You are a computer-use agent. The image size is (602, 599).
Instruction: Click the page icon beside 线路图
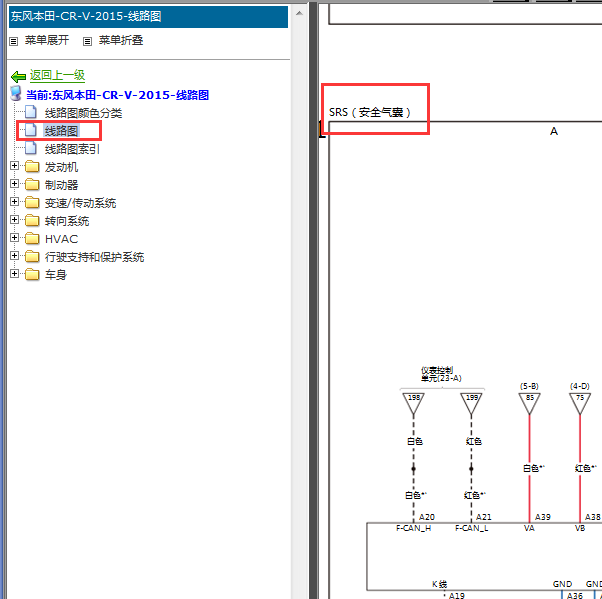point(31,130)
